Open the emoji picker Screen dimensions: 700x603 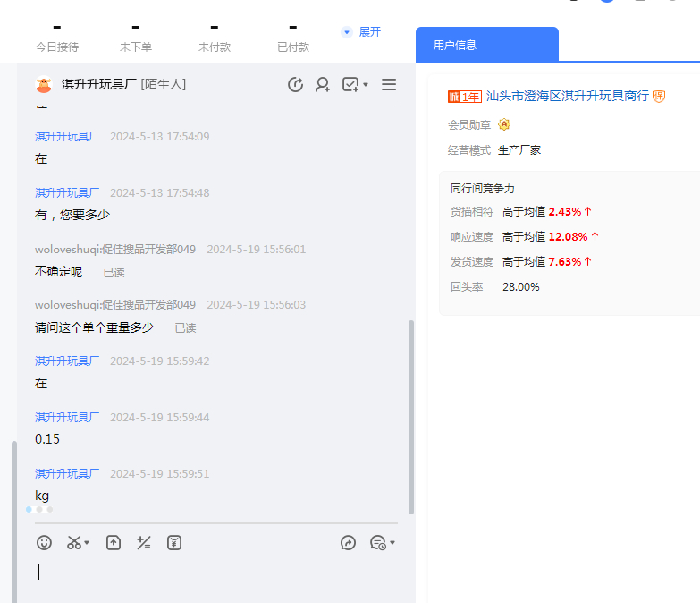[x=44, y=542]
